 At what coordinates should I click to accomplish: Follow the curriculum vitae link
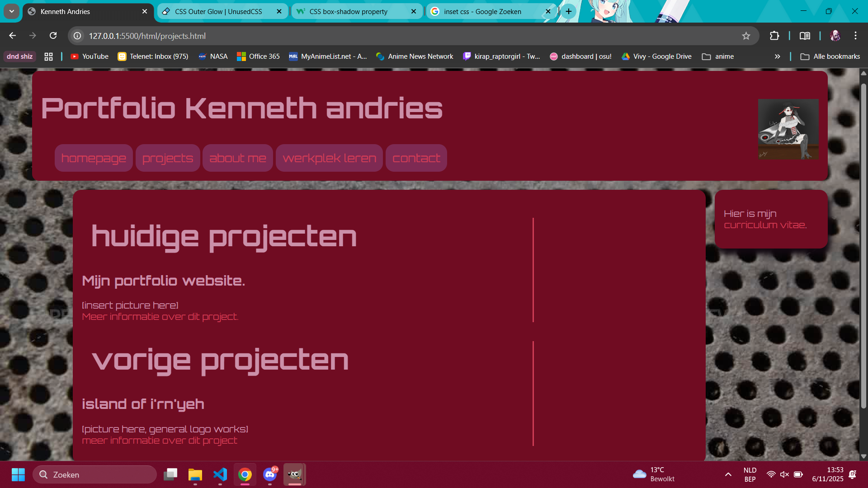tap(765, 225)
